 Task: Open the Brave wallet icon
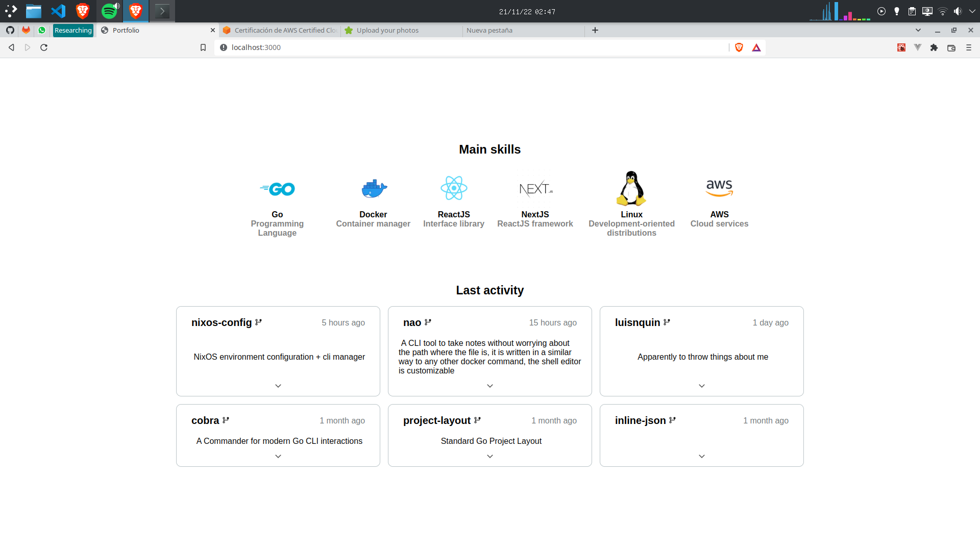tap(951, 47)
